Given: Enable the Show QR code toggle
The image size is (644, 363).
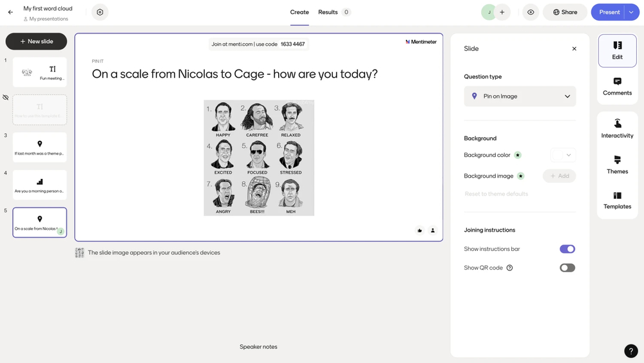Looking at the screenshot, I should point(567,268).
